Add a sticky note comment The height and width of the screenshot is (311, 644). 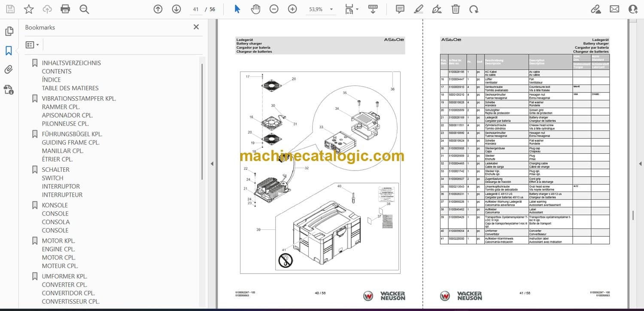(400, 9)
